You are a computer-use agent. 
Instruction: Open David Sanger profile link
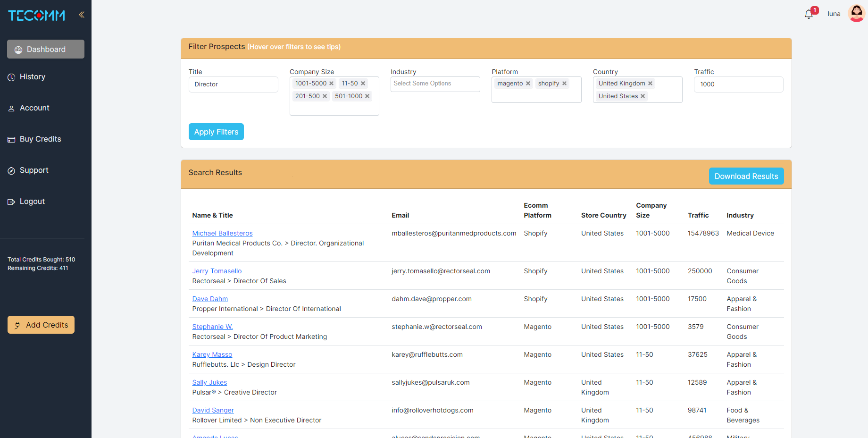coord(213,410)
